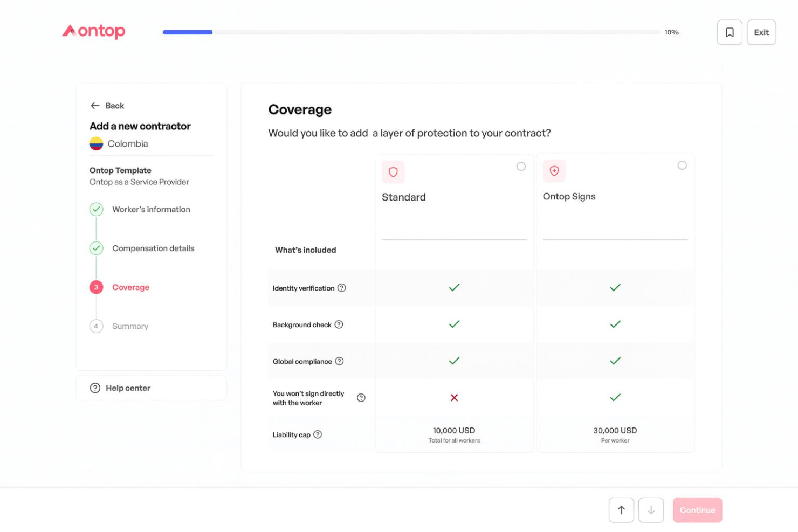Click the Standard plan title
Viewport: 798px width, 532px height.
point(403,197)
